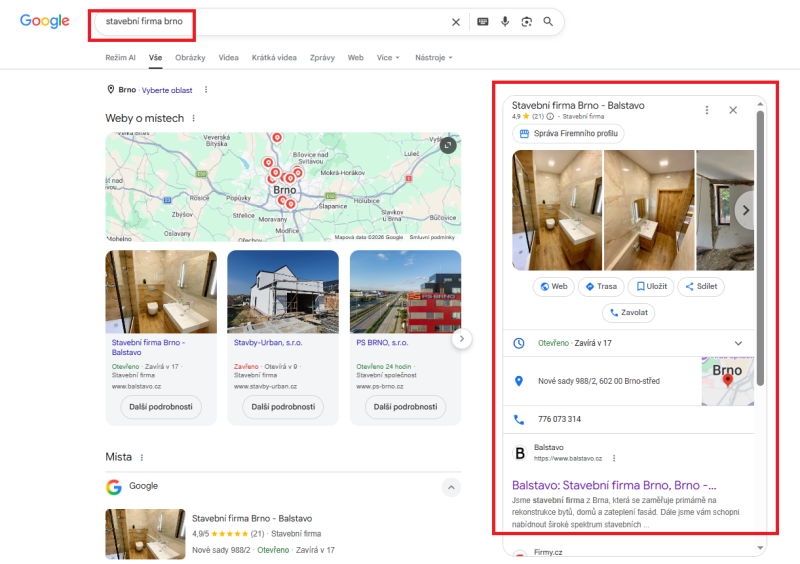The width and height of the screenshot is (800, 564).
Task: Click the magnifying glass search icon
Action: pyautogui.click(x=548, y=21)
